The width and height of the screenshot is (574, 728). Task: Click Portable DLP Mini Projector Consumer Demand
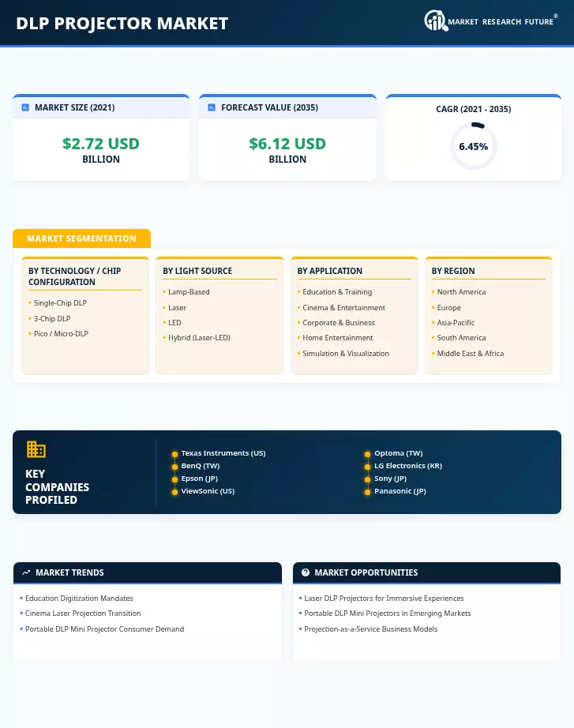coord(104,629)
